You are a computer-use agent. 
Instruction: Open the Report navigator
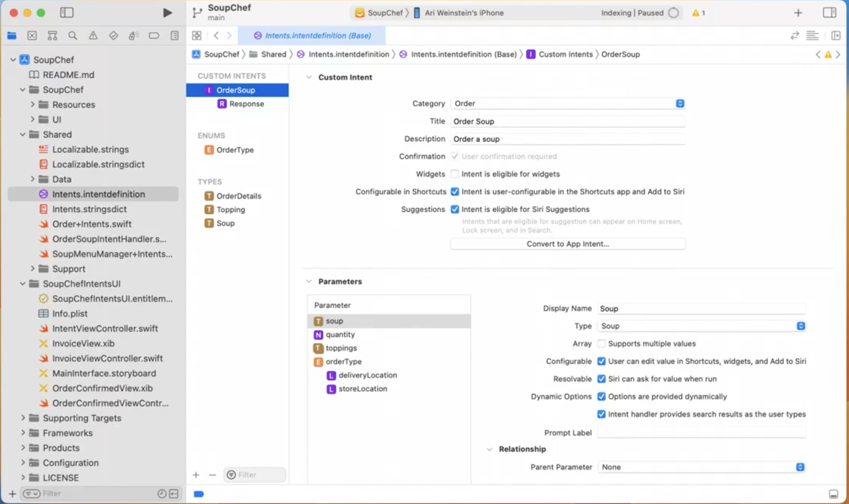[174, 36]
